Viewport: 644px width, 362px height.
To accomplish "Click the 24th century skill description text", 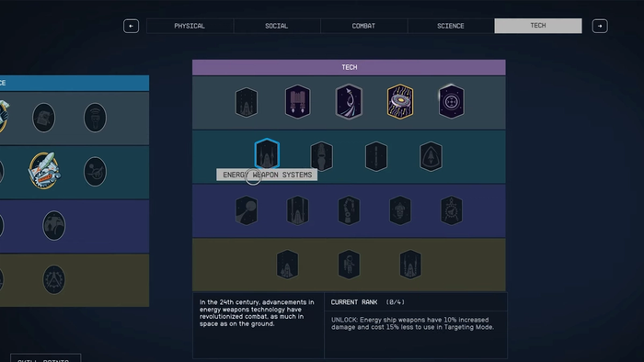I will click(257, 312).
